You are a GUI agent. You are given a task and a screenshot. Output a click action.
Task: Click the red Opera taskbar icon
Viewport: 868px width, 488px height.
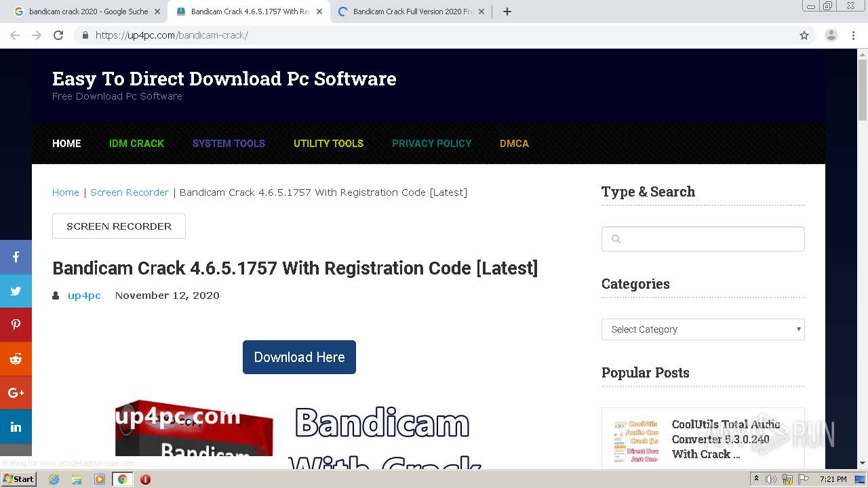coord(145,479)
